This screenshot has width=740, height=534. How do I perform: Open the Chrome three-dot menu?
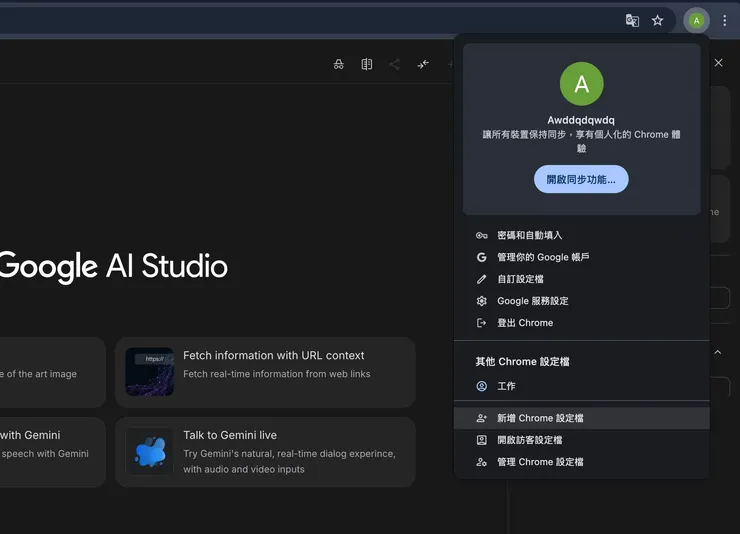coord(725,20)
